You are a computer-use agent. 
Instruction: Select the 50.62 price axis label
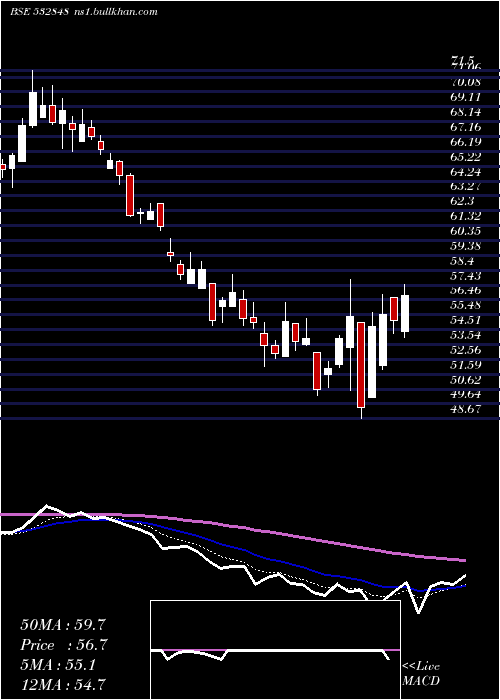(466, 380)
